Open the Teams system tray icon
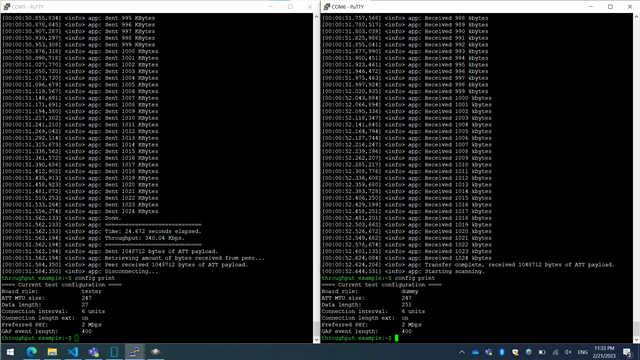The image size is (640, 360). click(489, 352)
